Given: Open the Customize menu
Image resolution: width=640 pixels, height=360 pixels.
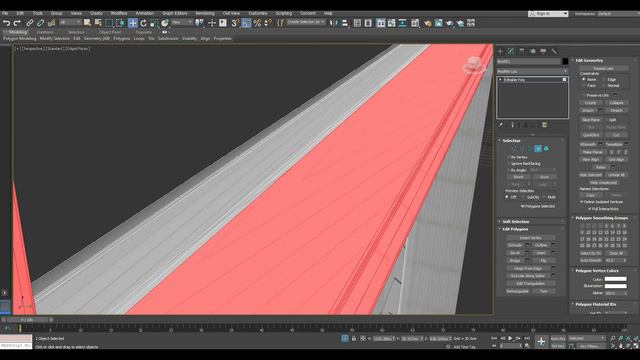Looking at the screenshot, I should [x=258, y=13].
